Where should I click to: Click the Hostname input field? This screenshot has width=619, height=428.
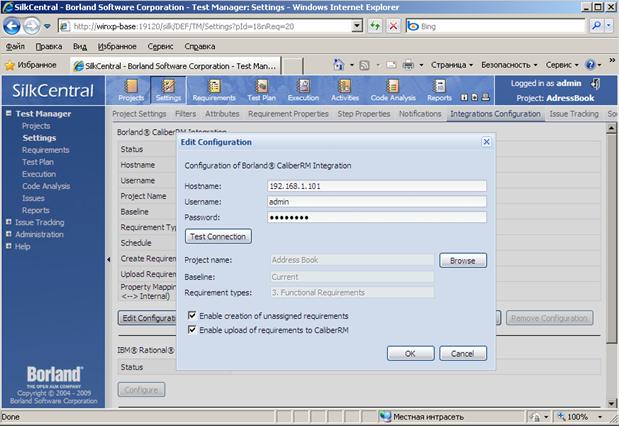point(377,186)
